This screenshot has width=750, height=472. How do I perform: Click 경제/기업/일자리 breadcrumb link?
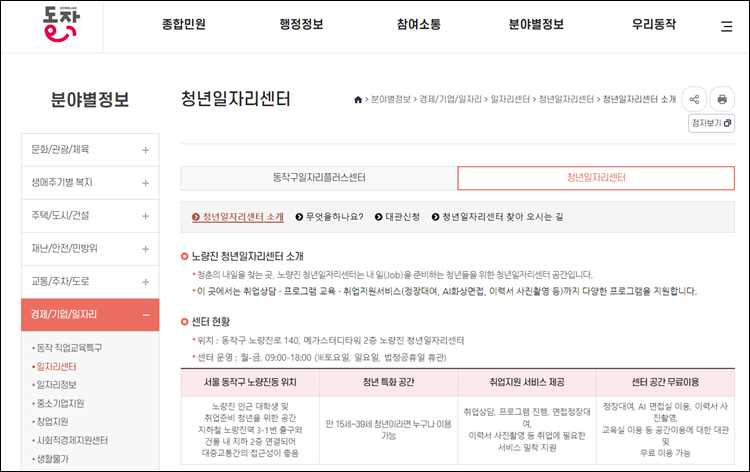451,99
